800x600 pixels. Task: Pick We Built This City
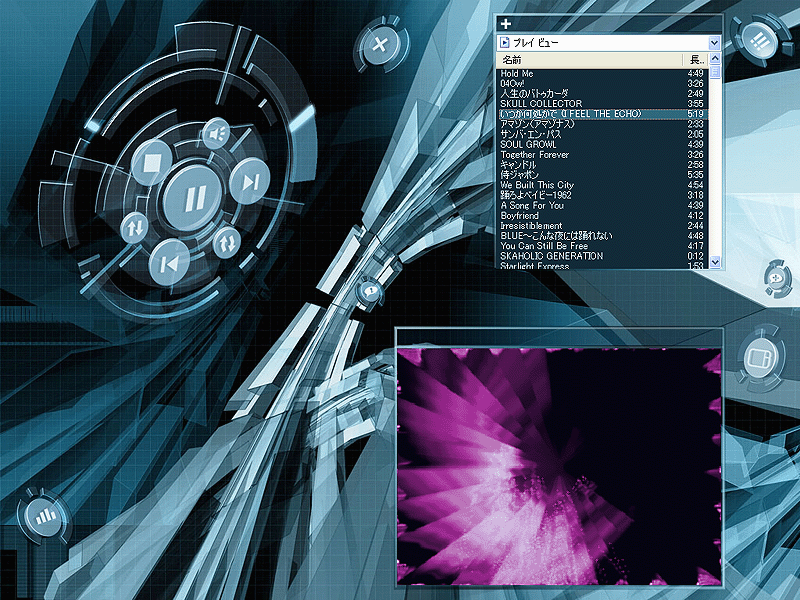point(603,185)
